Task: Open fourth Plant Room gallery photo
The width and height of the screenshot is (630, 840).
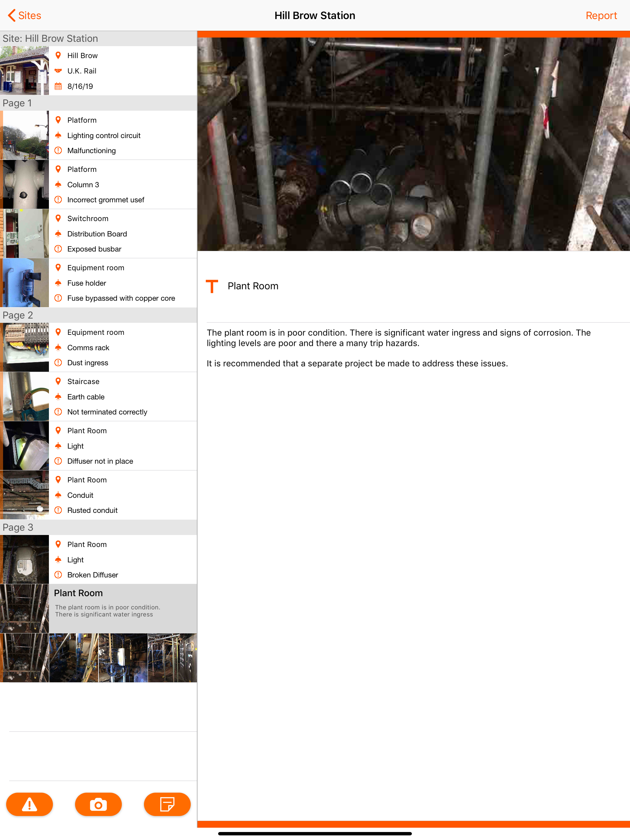Action: (x=173, y=658)
